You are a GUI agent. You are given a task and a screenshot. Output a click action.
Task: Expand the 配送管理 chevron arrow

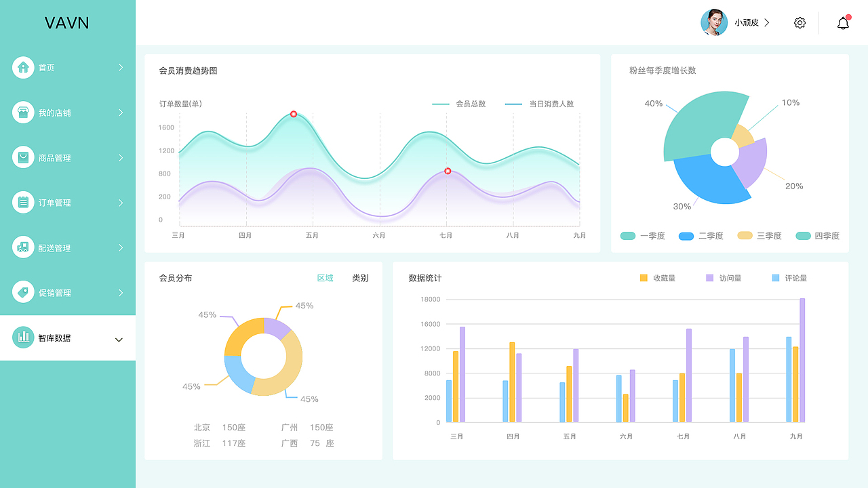[121, 247]
